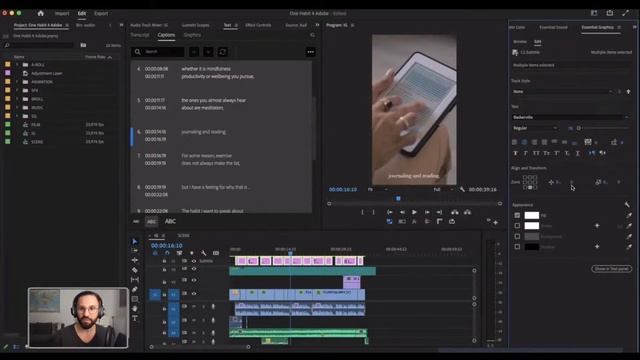
Task: Open the panel overflow chevrons beside Source tab
Action: coord(317,25)
